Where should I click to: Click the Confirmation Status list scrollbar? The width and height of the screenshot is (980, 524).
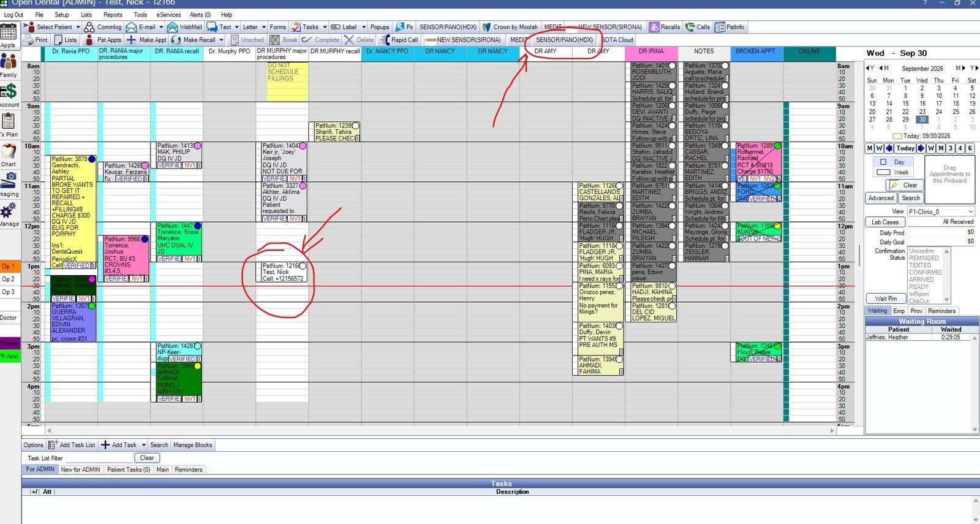coord(947,275)
